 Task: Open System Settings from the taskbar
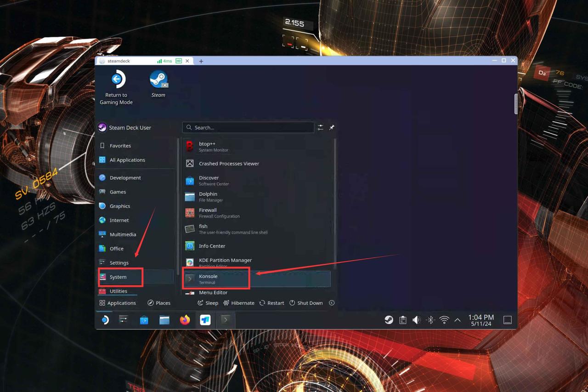pos(124,320)
